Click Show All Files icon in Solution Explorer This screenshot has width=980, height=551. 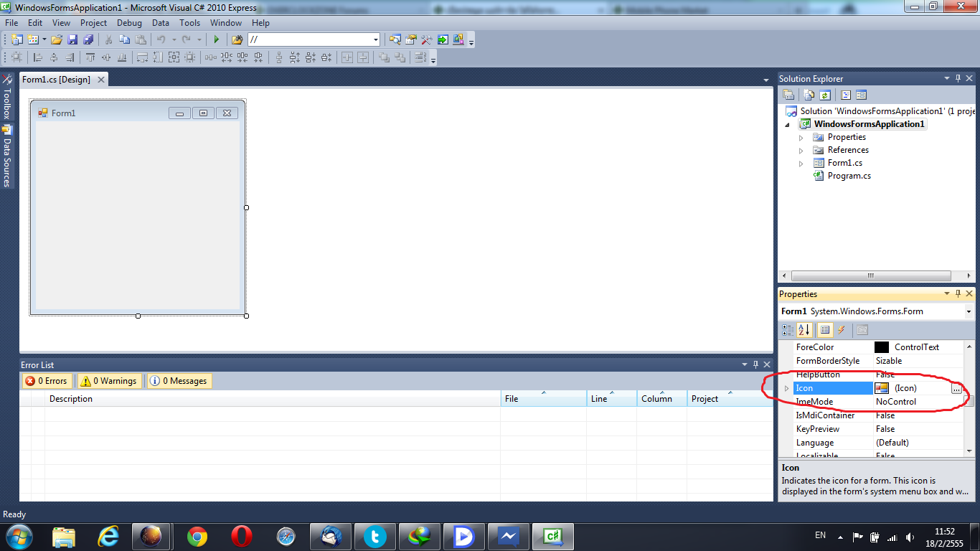(x=809, y=95)
